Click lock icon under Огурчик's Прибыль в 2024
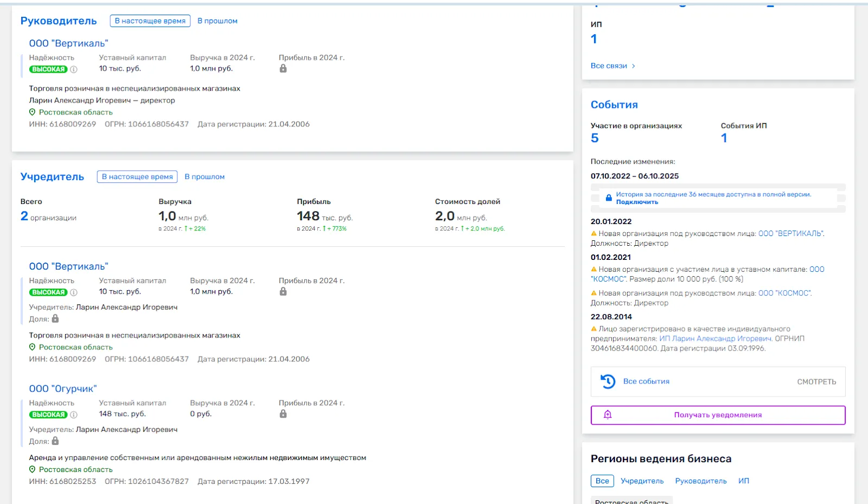This screenshot has height=504, width=868. pos(283,414)
